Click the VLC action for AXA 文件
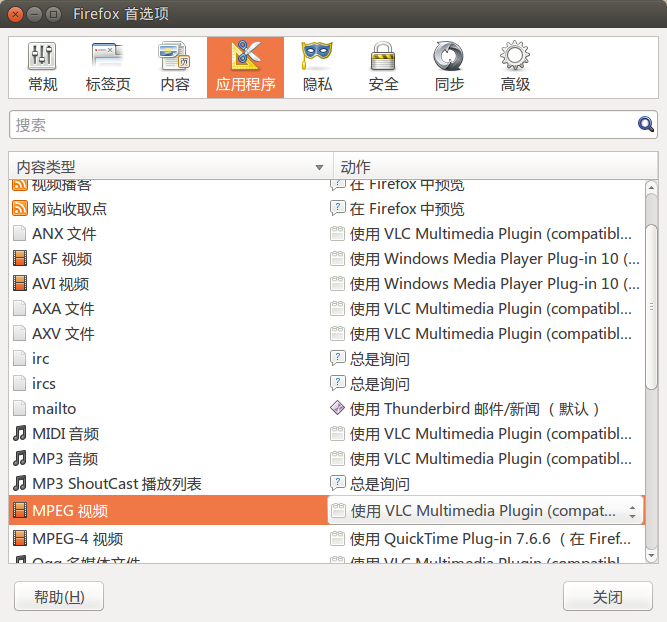 point(490,308)
